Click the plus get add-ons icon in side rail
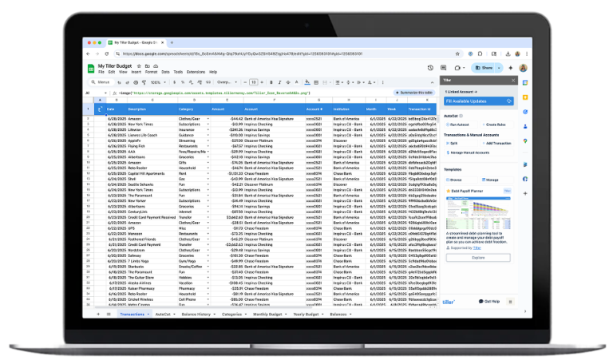Image resolution: width=613 pixels, height=364 pixels. point(525,193)
